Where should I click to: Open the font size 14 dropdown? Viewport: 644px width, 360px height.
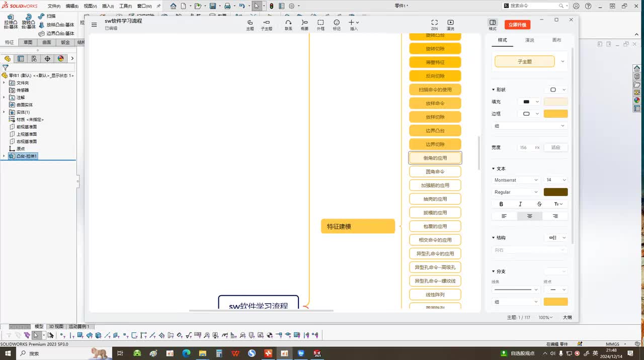tap(555, 179)
